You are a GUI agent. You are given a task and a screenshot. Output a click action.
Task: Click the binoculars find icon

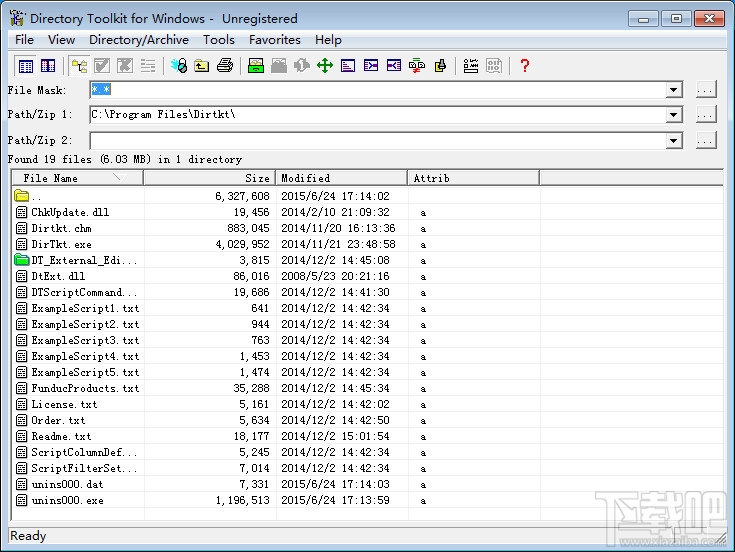pos(179,66)
